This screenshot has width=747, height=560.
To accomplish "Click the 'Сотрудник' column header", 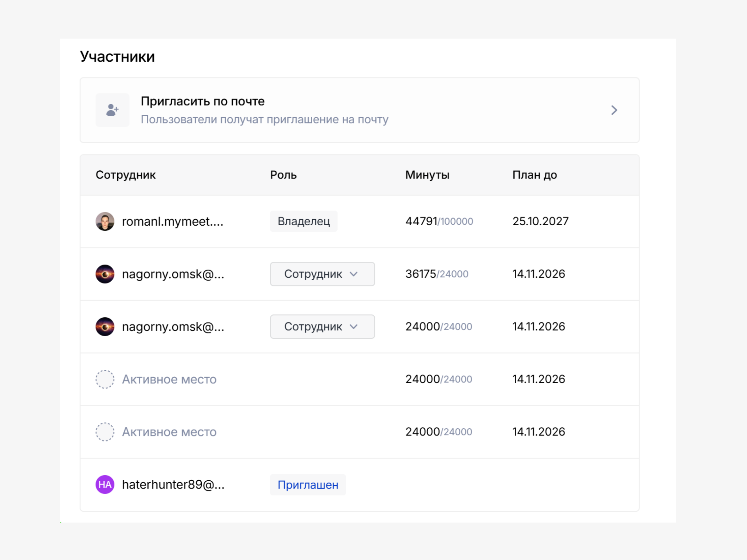I will coord(126,175).
